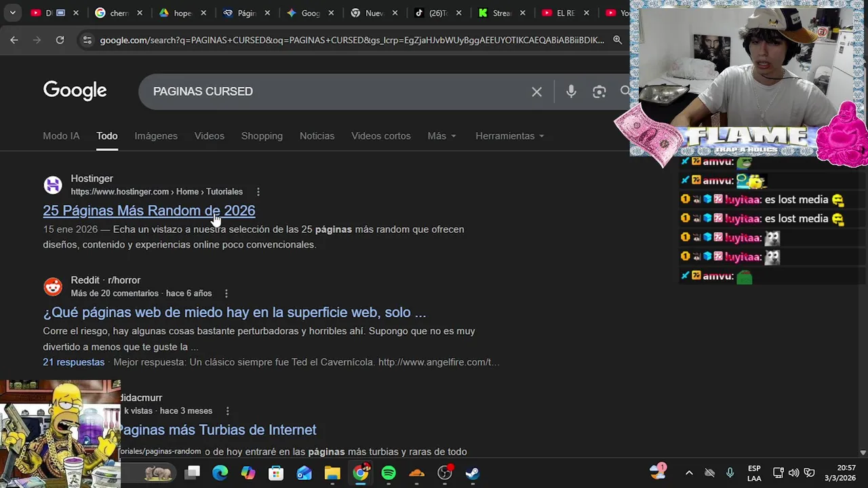Open Copilot from the taskbar
This screenshot has height=488, width=868.
click(x=248, y=472)
